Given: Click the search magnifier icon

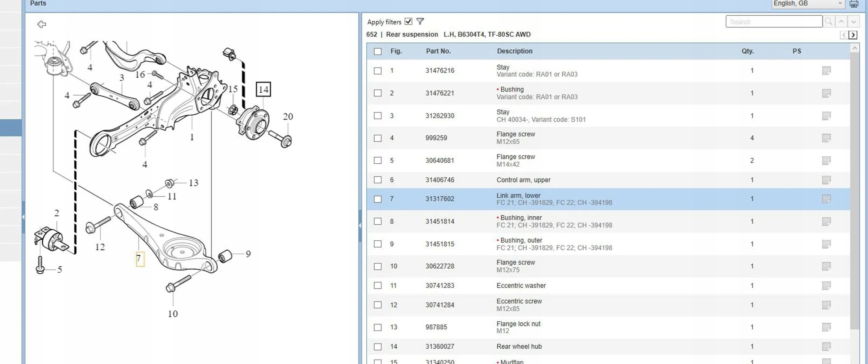Looking at the screenshot, I should coord(828,22).
